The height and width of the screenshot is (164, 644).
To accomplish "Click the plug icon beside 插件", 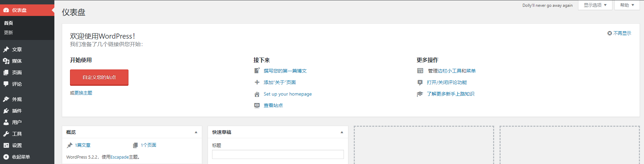I will (6, 111).
